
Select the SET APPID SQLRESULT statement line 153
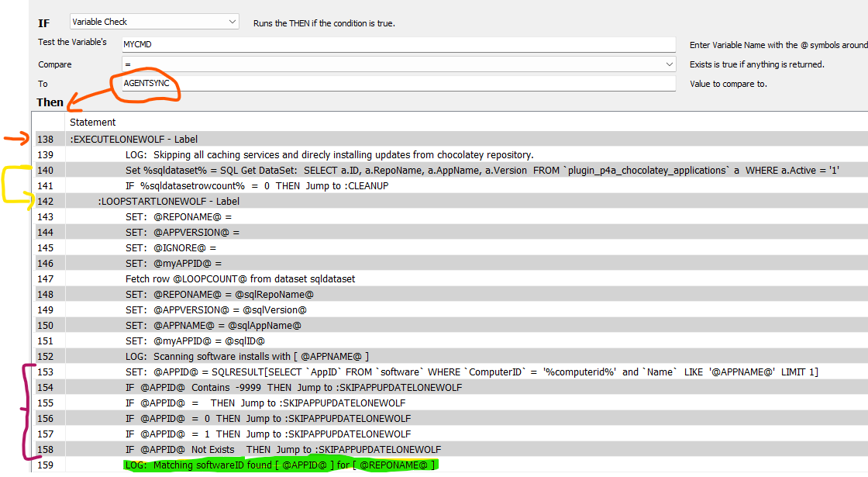[349, 372]
